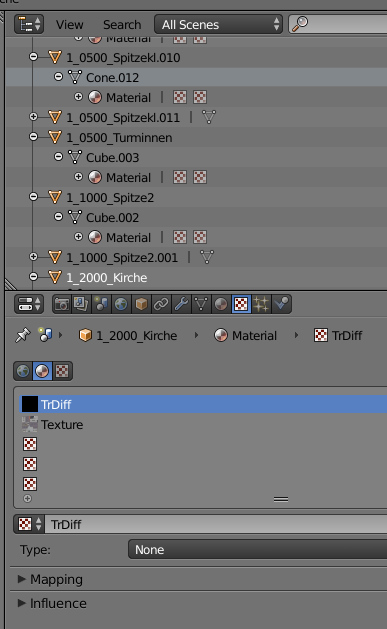Open the Constraints chain-link tab

coord(161,304)
